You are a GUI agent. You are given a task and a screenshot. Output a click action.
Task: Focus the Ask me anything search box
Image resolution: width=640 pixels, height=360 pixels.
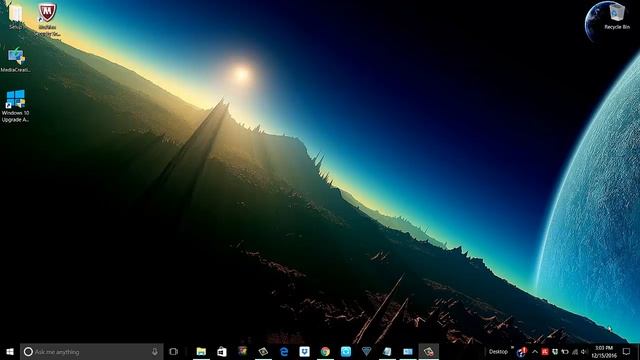(92, 351)
